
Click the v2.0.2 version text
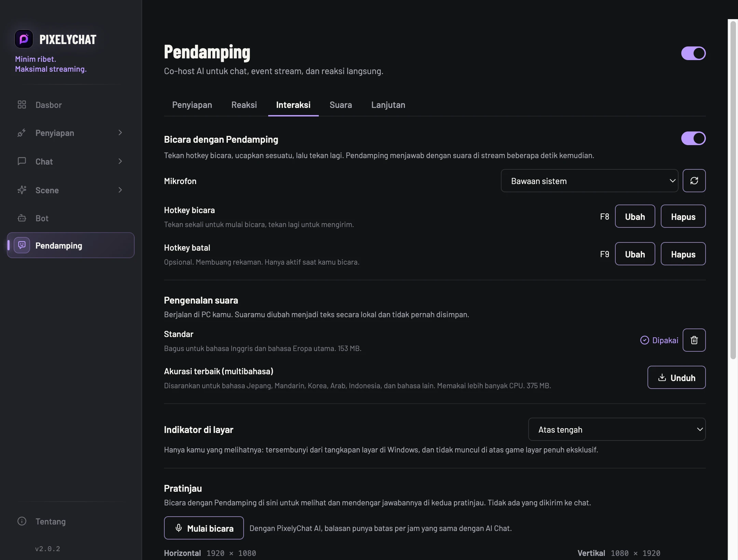(x=47, y=549)
